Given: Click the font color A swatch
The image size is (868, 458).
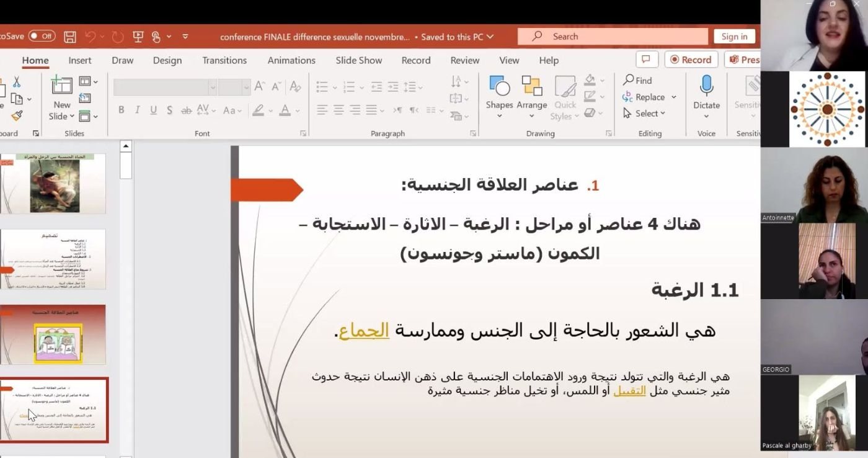Looking at the screenshot, I should (x=285, y=110).
